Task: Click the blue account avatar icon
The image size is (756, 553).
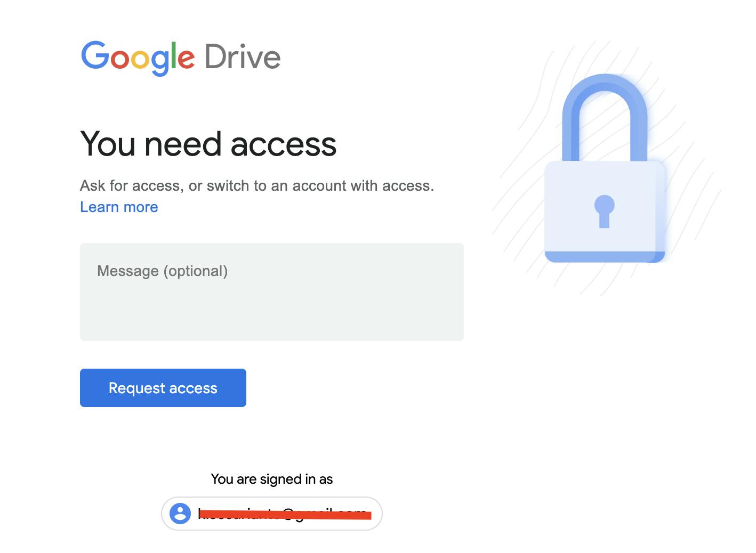Action: (180, 514)
